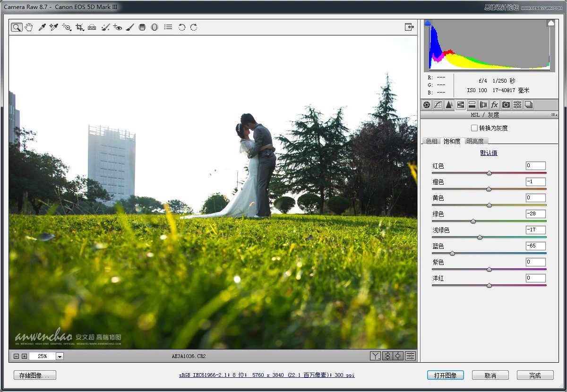Viewport: 567px width, 392px height.
Task: Select the Zoom tool
Action: (x=16, y=27)
